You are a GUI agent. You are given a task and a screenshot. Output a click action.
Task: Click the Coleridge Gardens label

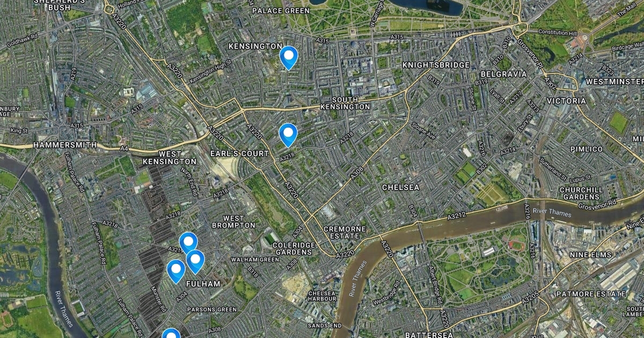[x=294, y=248]
